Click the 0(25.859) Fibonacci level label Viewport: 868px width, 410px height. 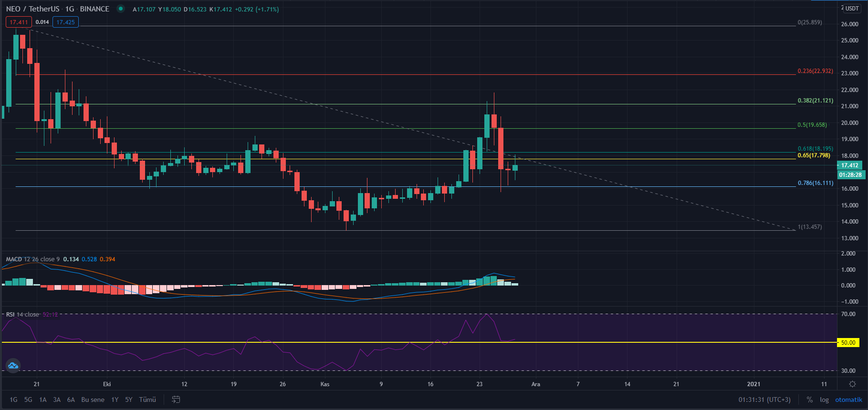[810, 22]
